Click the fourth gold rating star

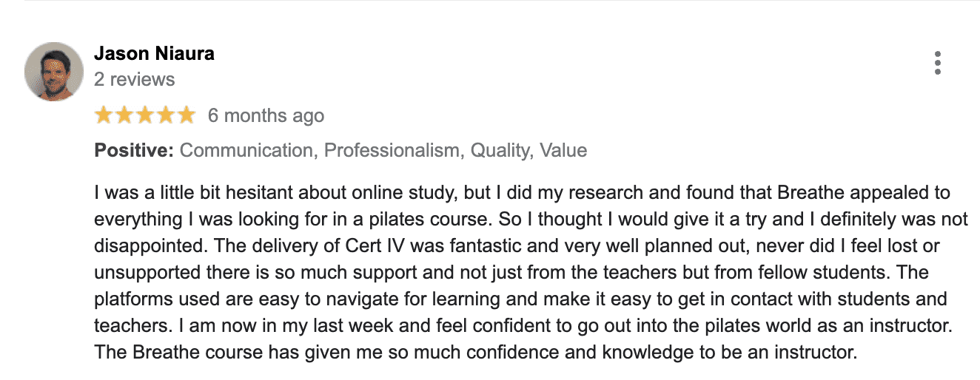pos(166,115)
